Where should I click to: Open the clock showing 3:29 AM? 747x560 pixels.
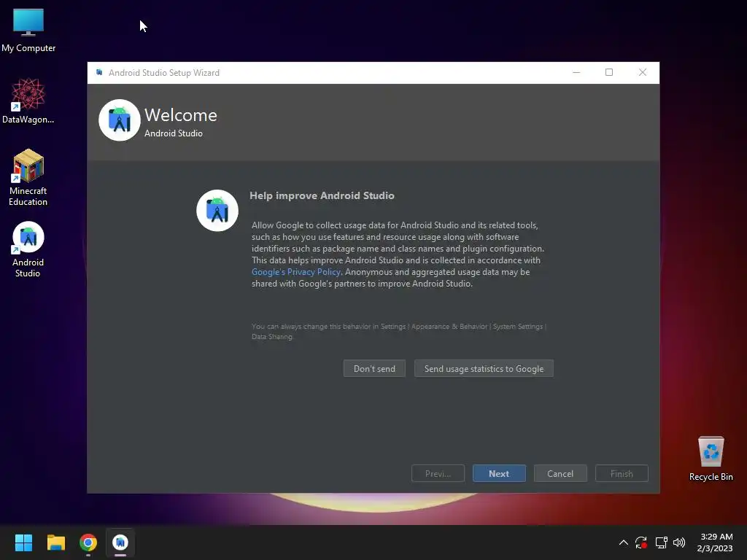[715, 542]
